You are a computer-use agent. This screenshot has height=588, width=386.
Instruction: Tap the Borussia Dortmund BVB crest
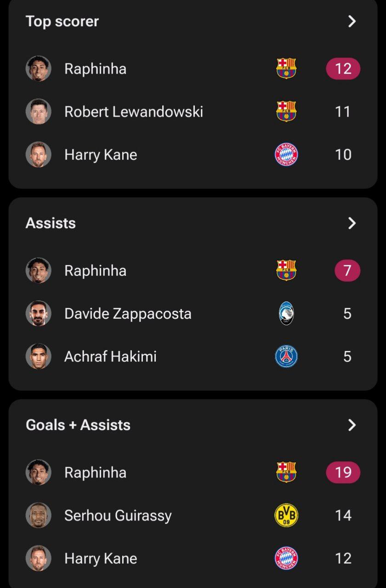coord(286,515)
